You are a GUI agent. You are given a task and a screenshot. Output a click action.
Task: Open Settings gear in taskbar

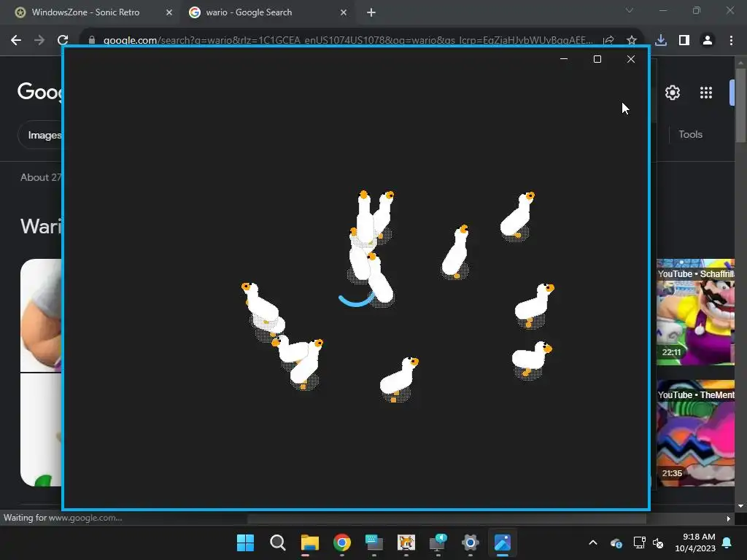[471, 542]
